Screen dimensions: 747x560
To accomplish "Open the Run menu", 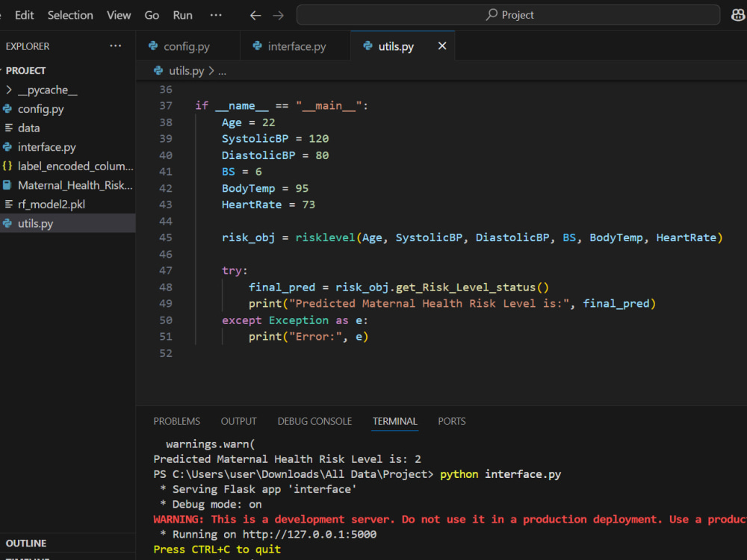I will [182, 15].
